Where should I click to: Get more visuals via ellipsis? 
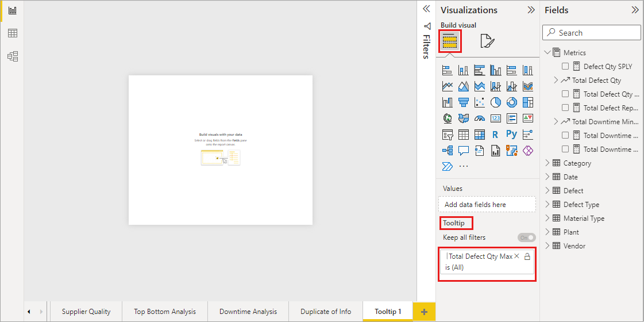[x=463, y=167]
